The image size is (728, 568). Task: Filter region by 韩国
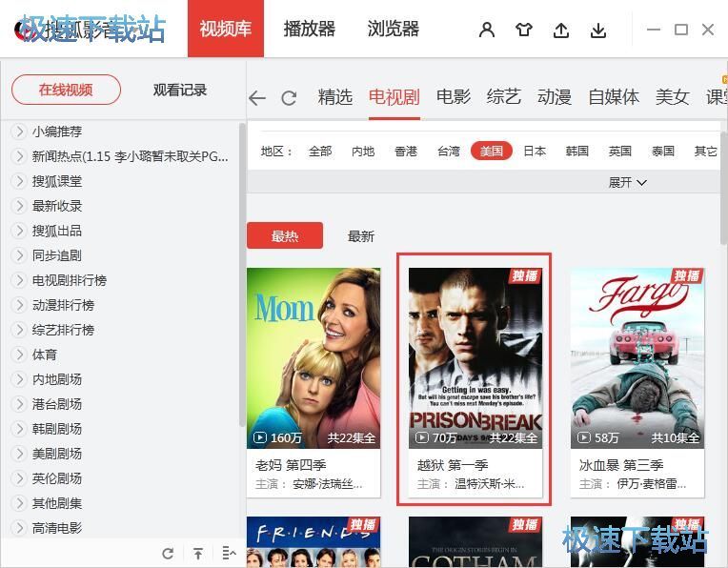pyautogui.click(x=577, y=151)
